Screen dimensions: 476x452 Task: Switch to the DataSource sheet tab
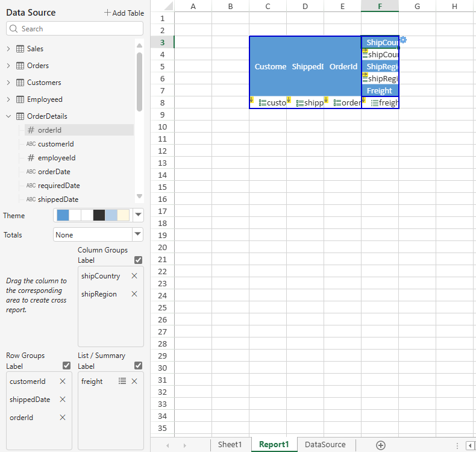point(325,445)
